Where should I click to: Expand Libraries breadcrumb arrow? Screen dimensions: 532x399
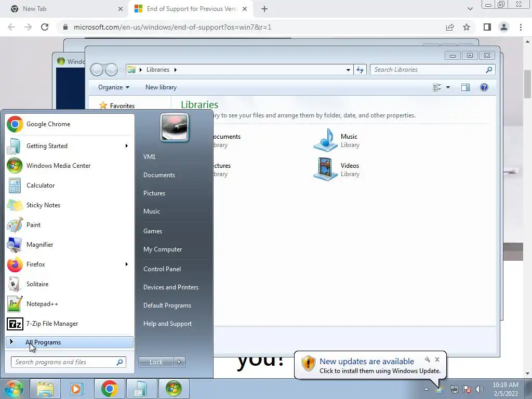tap(176, 70)
